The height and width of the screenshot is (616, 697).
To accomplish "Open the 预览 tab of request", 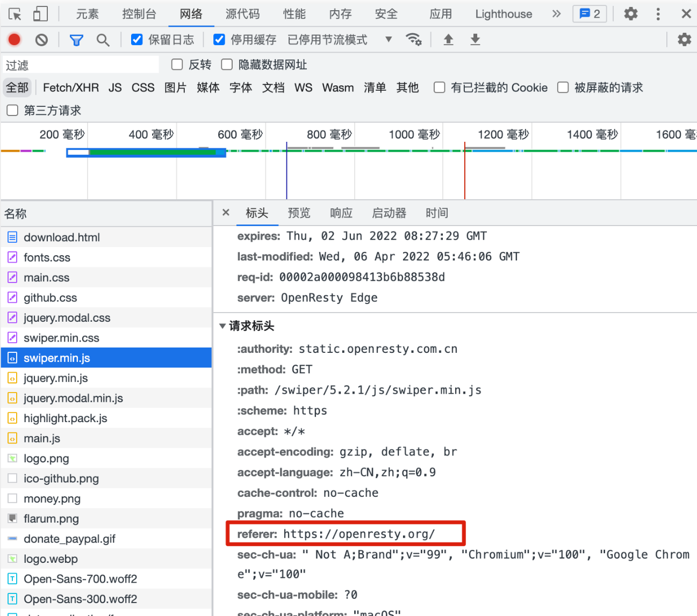I will click(x=299, y=213).
